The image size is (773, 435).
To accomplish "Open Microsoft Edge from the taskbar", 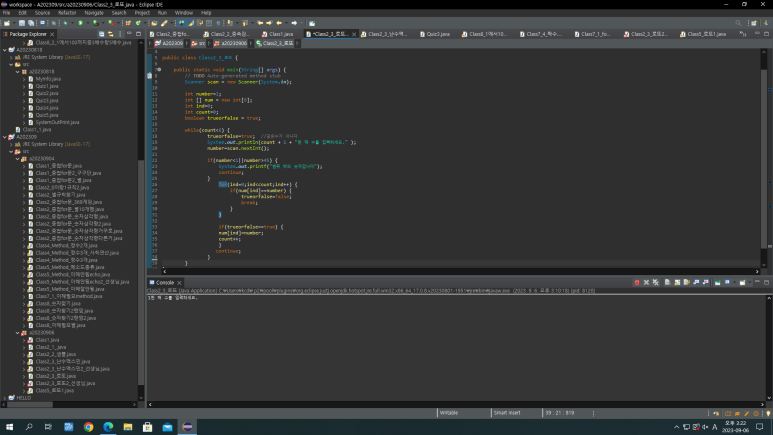I will [108, 427].
